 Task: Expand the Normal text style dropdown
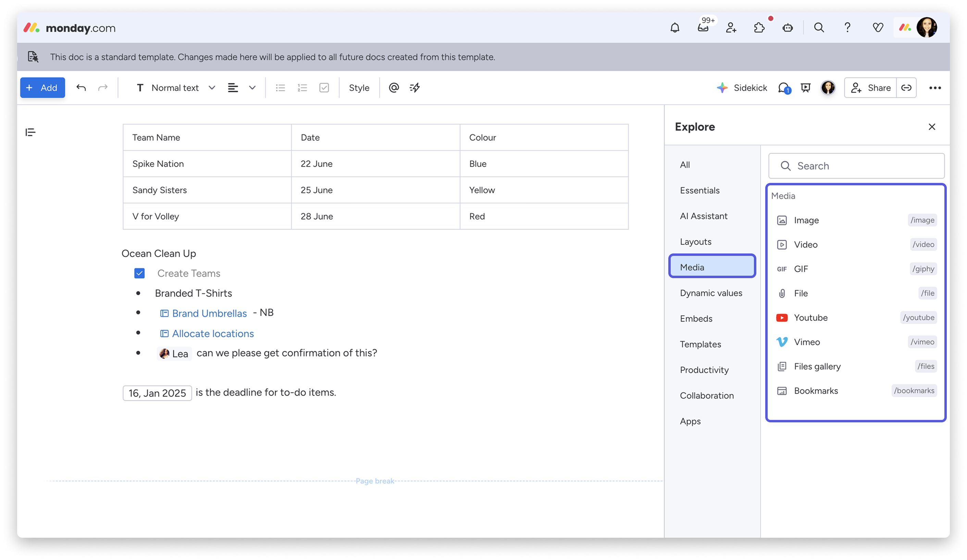175,88
